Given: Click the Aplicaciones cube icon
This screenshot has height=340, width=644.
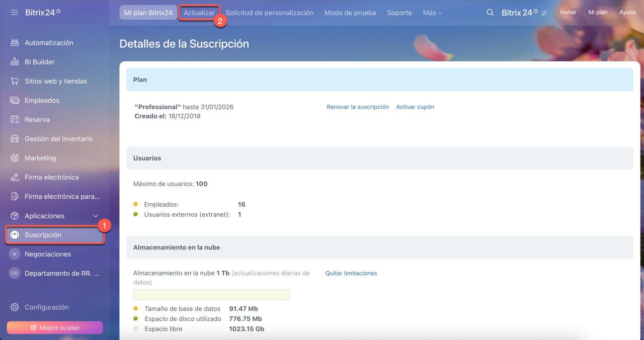Looking at the screenshot, I should point(15,216).
